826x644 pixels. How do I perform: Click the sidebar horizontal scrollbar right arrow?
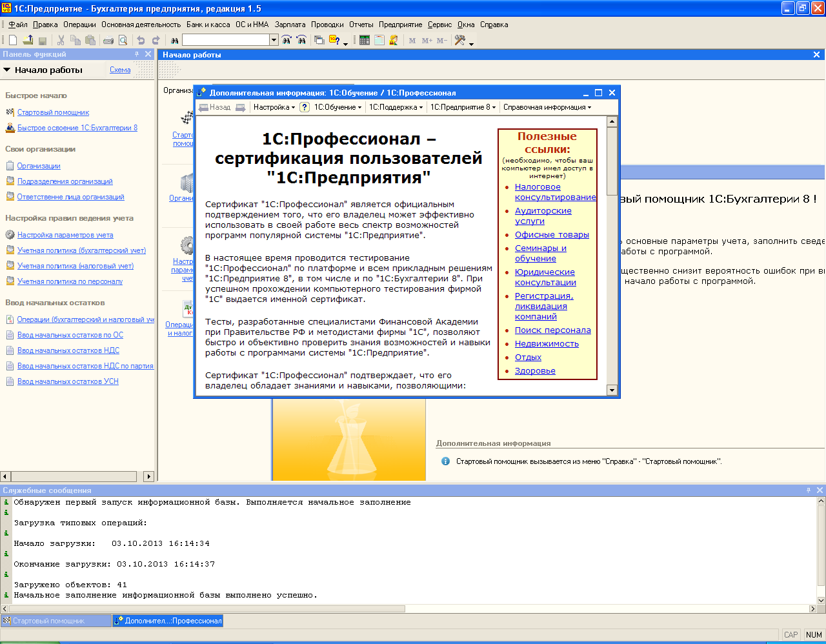pyautogui.click(x=148, y=476)
